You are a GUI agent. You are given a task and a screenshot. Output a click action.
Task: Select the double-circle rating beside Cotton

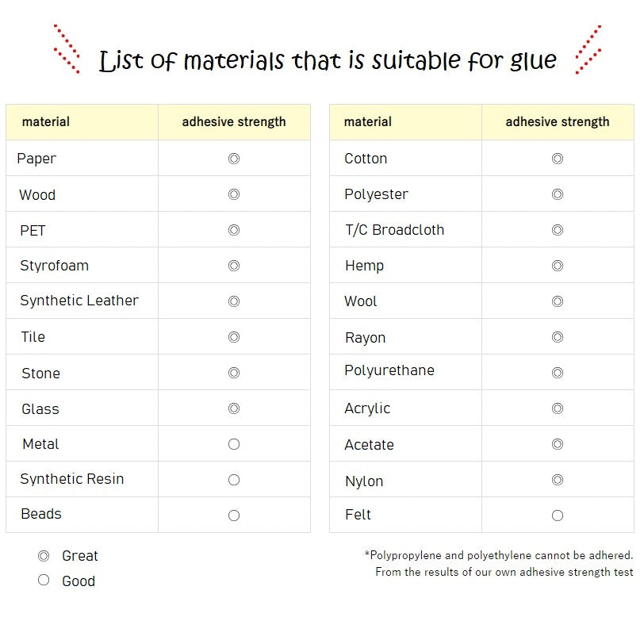pyautogui.click(x=558, y=159)
